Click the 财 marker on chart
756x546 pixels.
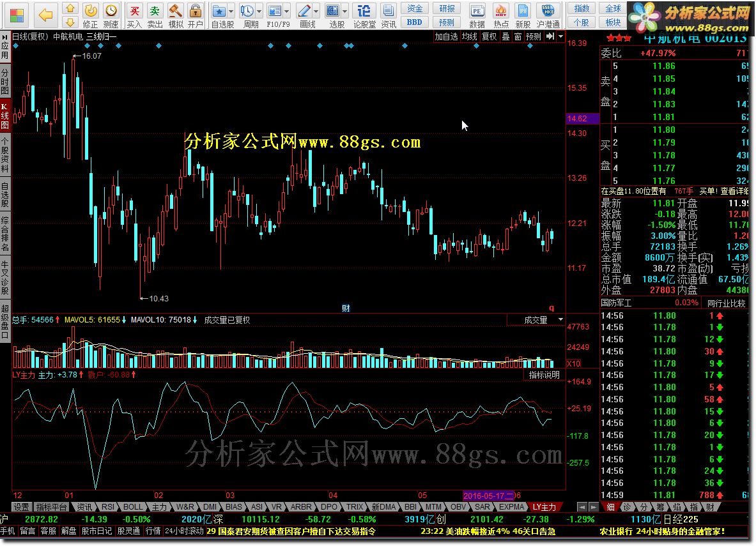click(x=346, y=308)
